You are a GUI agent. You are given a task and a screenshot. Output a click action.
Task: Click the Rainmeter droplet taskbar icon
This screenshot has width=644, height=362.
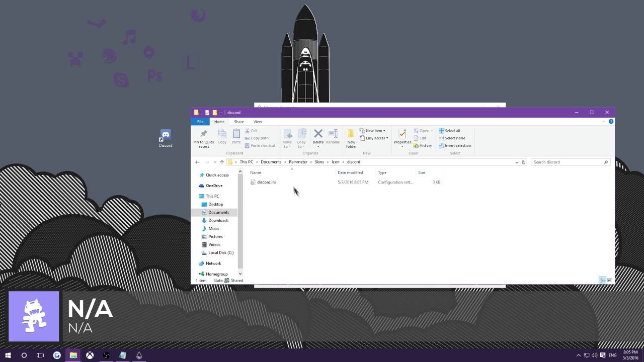pos(139,355)
